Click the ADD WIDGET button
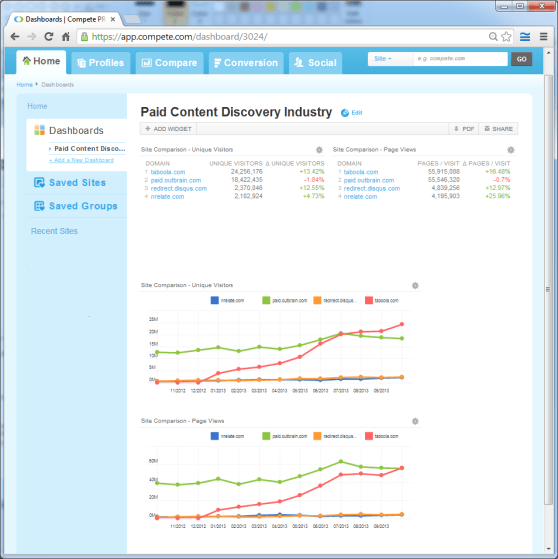Viewport: 558px width, 559px height. [168, 129]
